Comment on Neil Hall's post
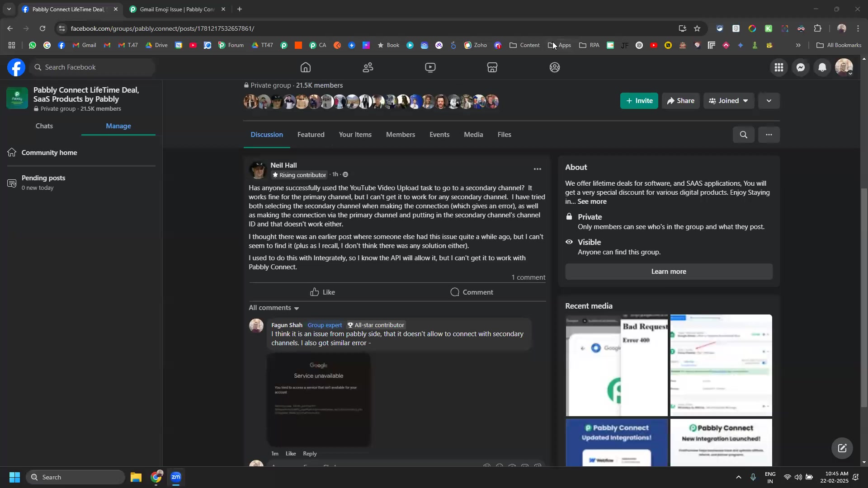The width and height of the screenshot is (868, 488). pyautogui.click(x=472, y=292)
